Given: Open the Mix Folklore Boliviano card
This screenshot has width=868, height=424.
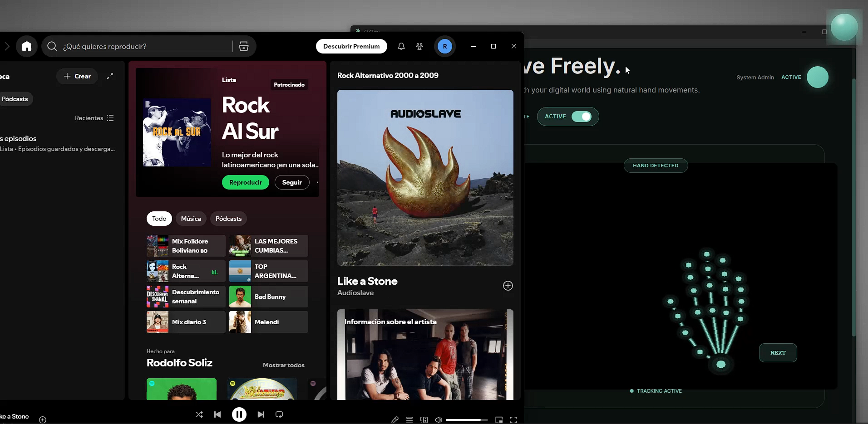Looking at the screenshot, I should click(x=186, y=246).
